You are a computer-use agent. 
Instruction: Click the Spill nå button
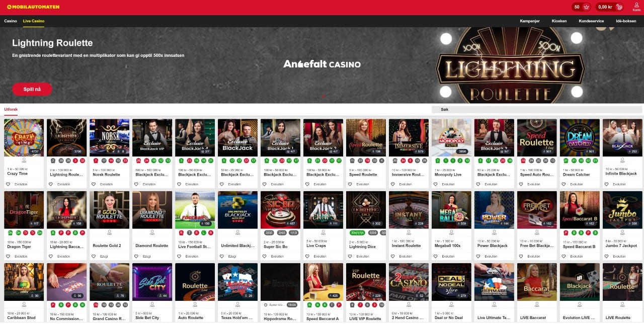32,89
